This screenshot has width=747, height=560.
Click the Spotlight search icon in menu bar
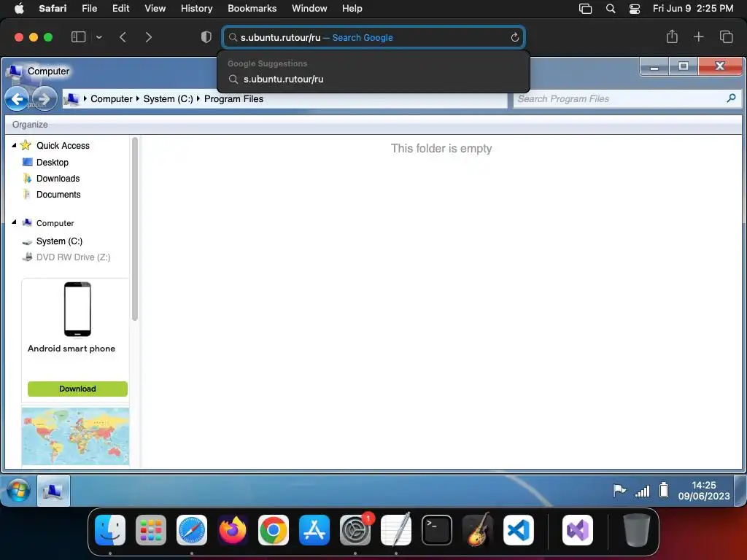pyautogui.click(x=611, y=9)
